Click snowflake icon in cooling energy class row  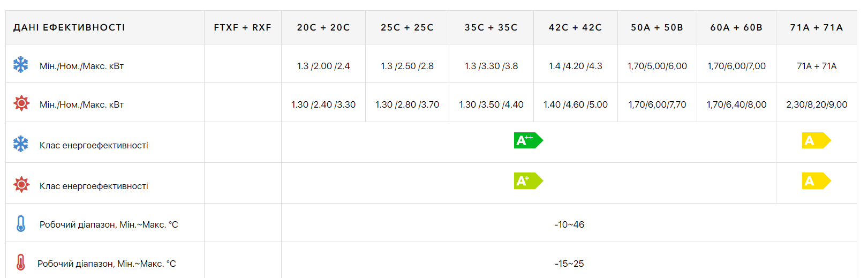21,144
